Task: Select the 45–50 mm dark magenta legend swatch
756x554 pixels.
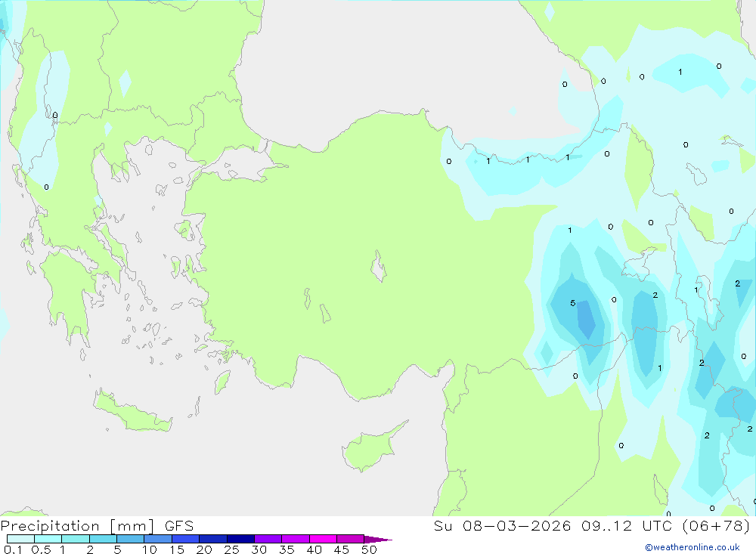Action: [x=351, y=539]
